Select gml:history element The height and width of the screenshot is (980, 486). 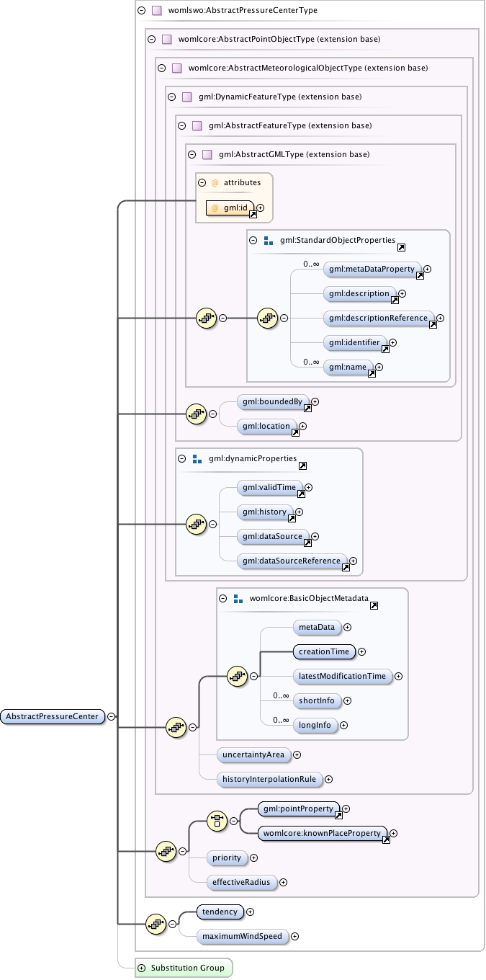[266, 513]
